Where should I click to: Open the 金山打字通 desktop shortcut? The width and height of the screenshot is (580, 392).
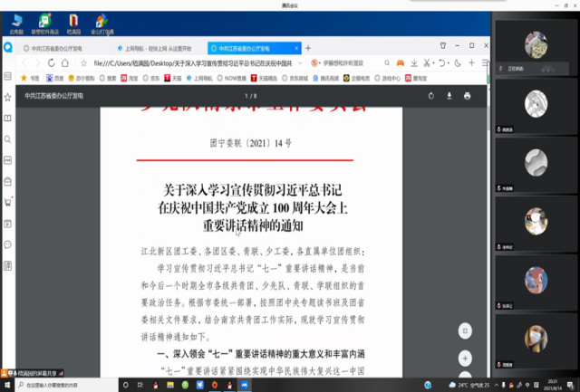[102, 24]
